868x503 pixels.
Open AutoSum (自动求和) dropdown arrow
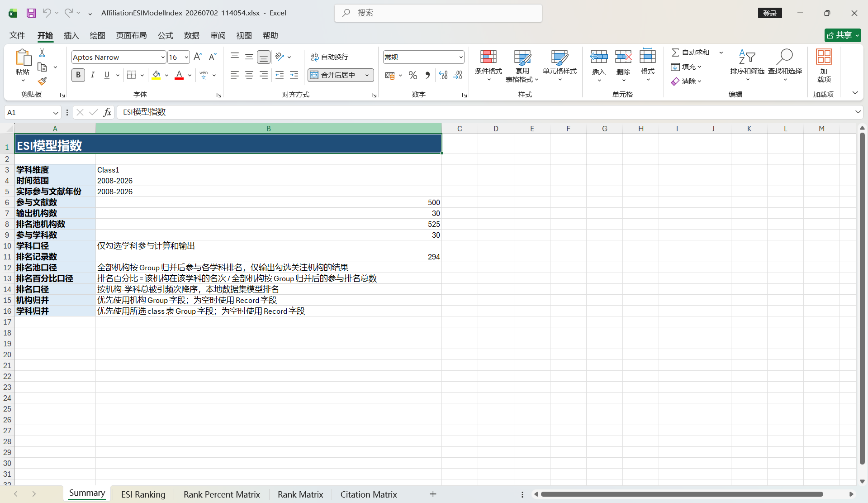(721, 53)
